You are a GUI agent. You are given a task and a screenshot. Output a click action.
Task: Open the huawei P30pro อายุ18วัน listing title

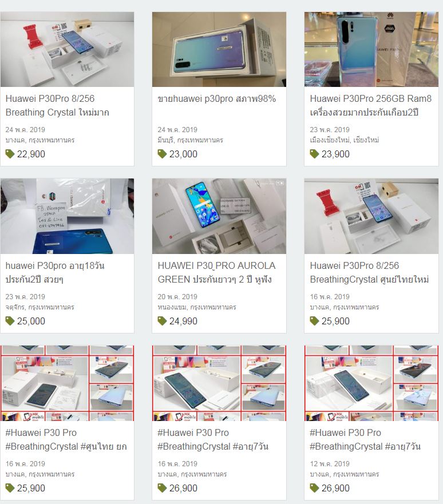[x=55, y=272]
